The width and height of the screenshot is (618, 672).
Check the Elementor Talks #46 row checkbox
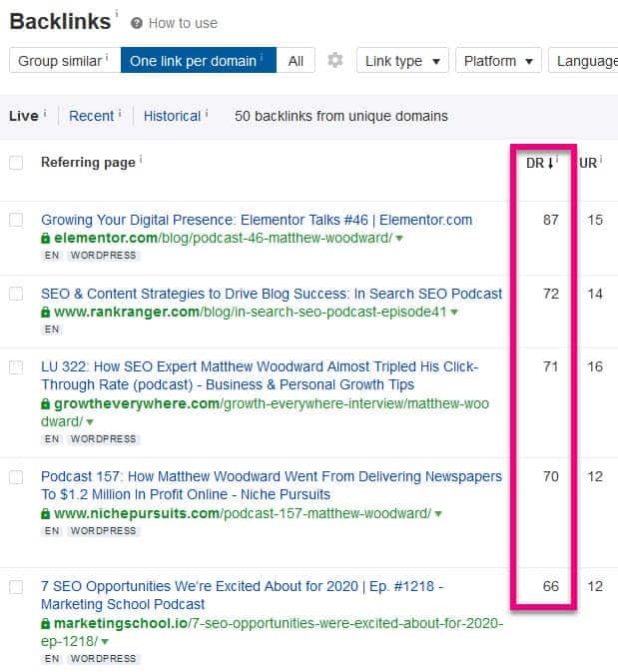pyautogui.click(x=16, y=220)
